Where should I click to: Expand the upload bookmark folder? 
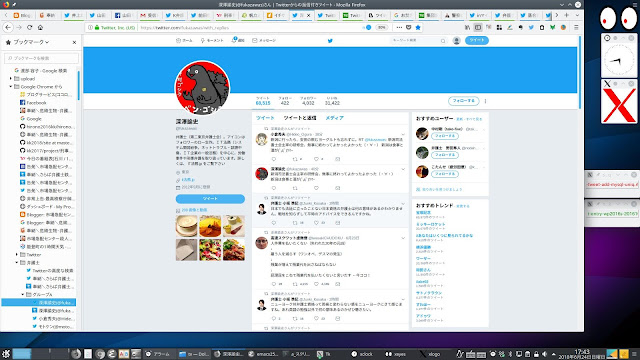pyautogui.click(x=11, y=78)
